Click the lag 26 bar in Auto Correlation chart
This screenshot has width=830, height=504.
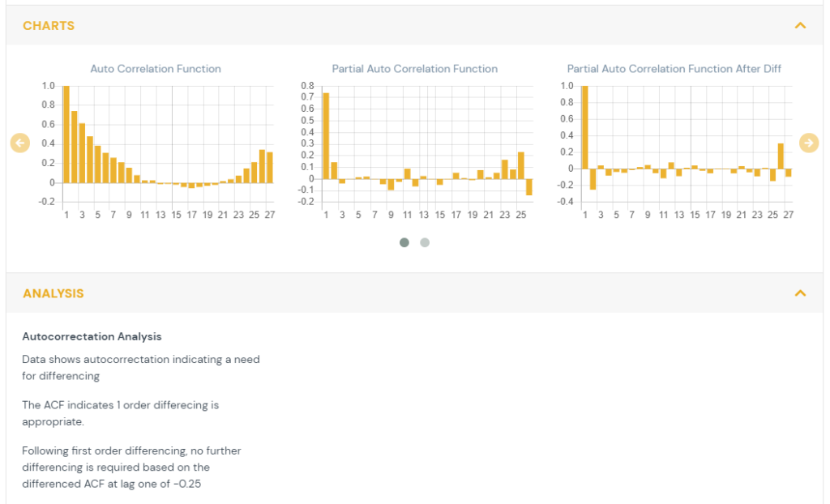click(x=262, y=166)
